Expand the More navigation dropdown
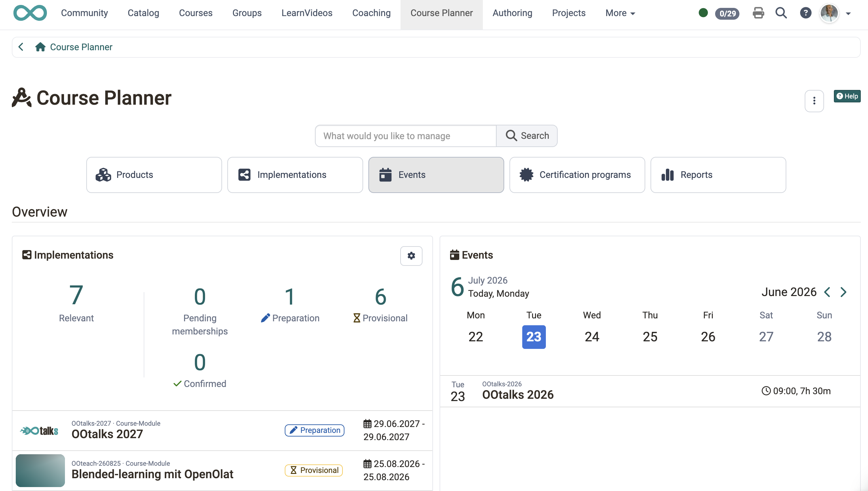 pos(620,13)
